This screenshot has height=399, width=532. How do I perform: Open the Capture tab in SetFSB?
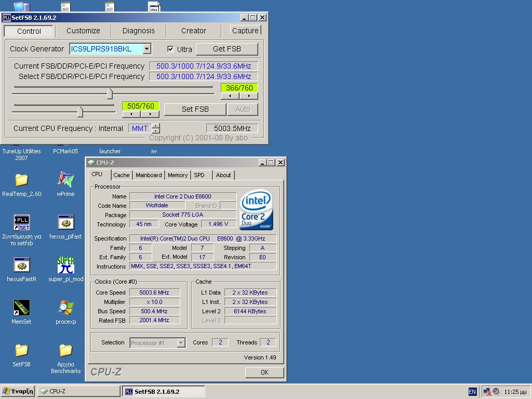tap(245, 31)
